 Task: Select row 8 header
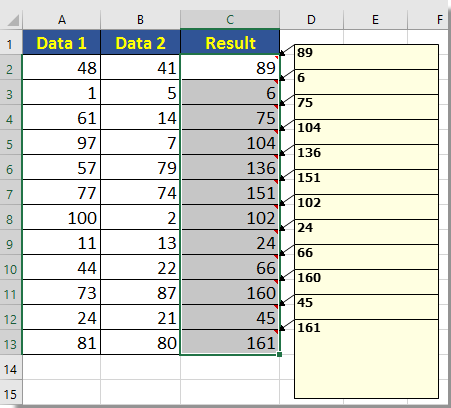pos(11,217)
